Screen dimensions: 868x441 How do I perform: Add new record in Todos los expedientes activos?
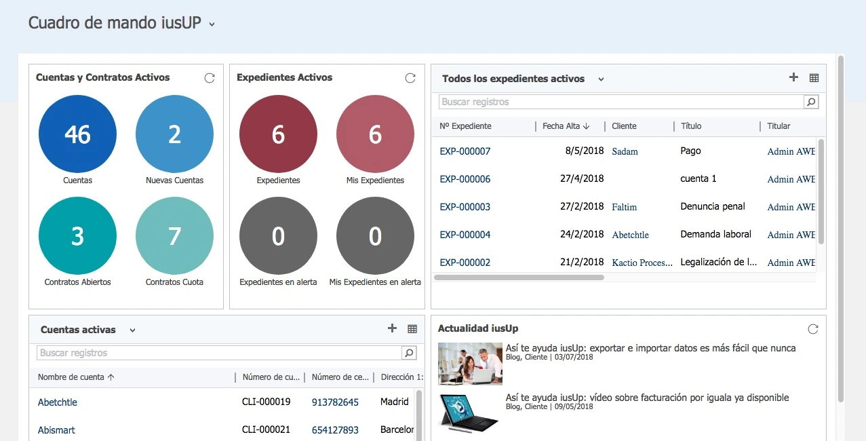pyautogui.click(x=793, y=77)
